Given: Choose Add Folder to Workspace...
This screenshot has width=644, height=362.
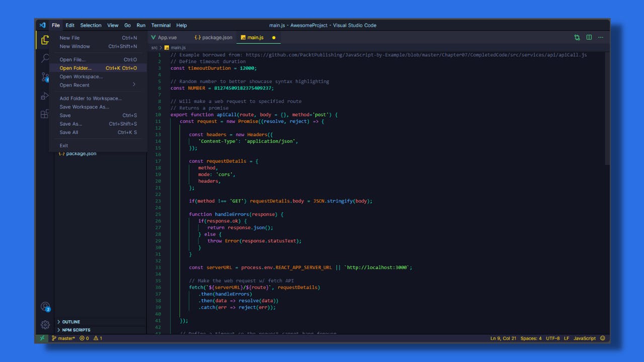Looking at the screenshot, I should [98, 99].
